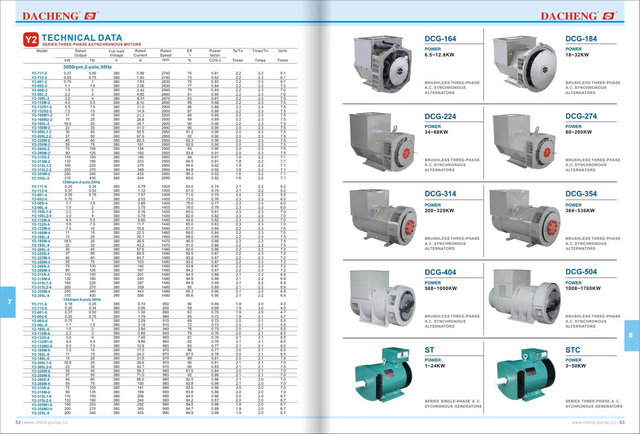Open the DCG-164 alternator photo
The height and width of the screenshot is (434, 640).
click(383, 63)
